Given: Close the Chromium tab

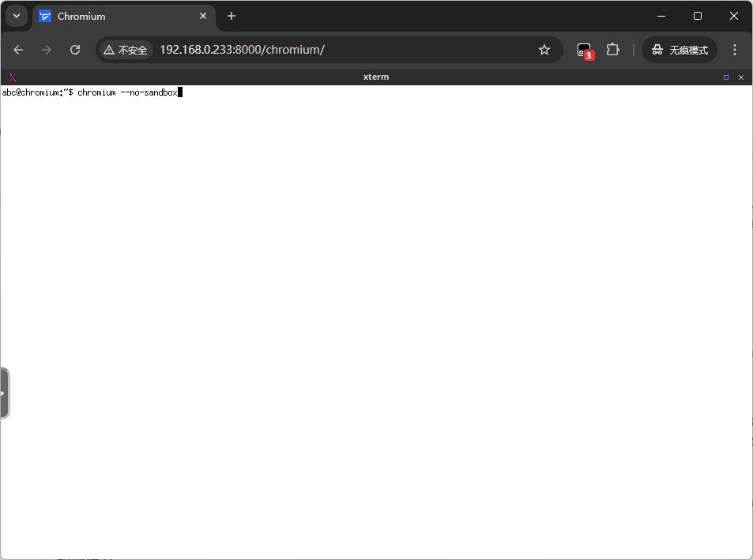Looking at the screenshot, I should click(x=202, y=16).
